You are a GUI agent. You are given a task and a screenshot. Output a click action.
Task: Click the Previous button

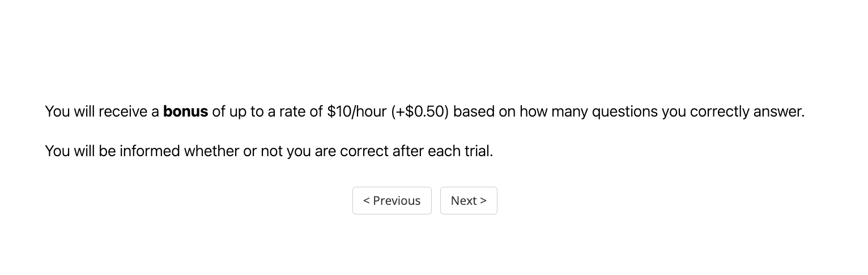(x=392, y=201)
